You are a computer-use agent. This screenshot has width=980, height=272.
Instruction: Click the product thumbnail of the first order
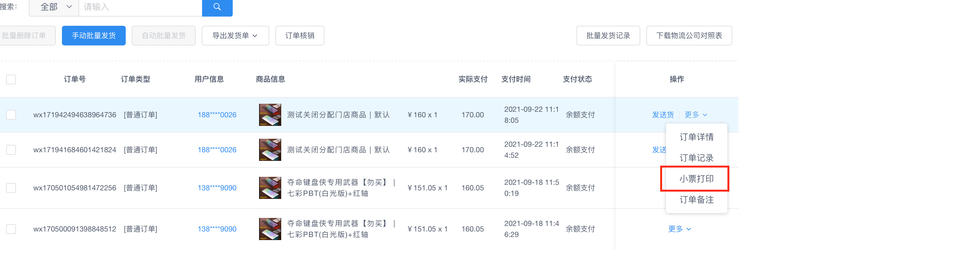coord(270,115)
